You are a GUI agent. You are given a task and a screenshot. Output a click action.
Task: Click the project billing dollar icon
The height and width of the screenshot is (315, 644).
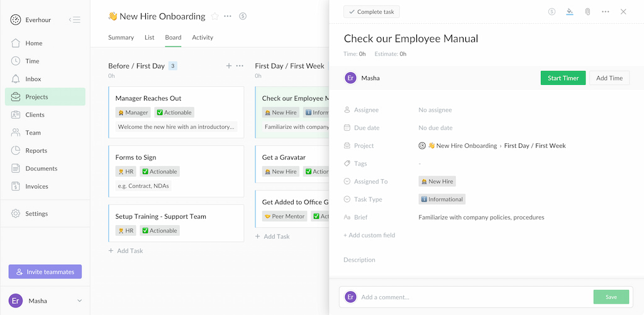[x=243, y=16]
